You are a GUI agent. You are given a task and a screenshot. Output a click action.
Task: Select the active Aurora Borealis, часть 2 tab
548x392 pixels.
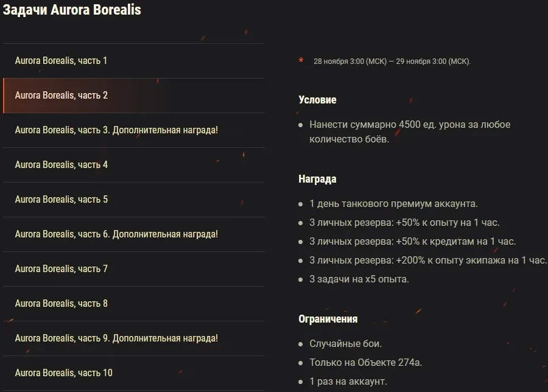pyautogui.click(x=61, y=96)
